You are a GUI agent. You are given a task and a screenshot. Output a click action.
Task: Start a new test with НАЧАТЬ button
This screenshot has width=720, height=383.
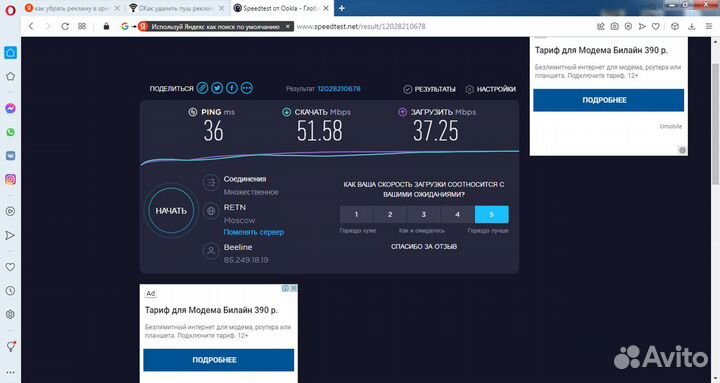171,211
